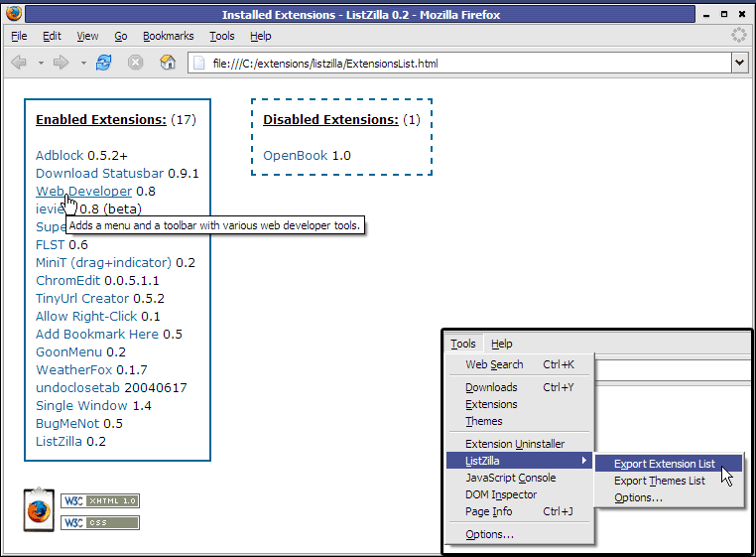Viewport: 756px width, 557px height.
Task: Click the WeatherFox extension link
Action: click(x=74, y=369)
